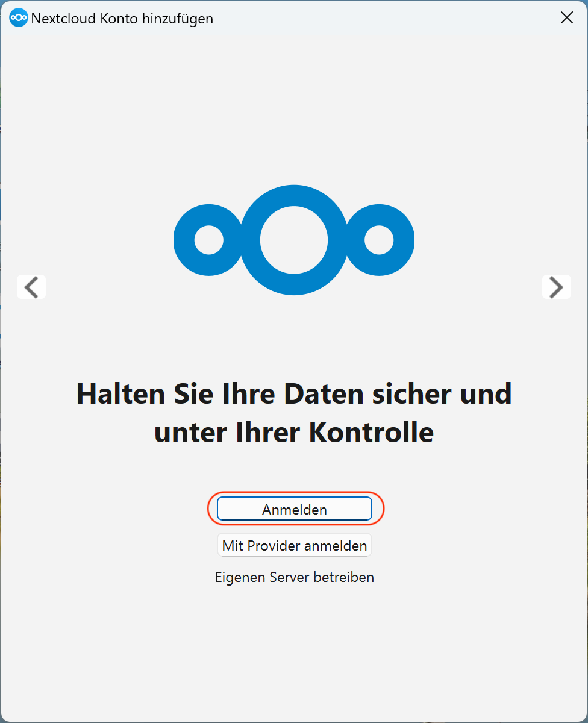Go to the previous slide with left chevron
Viewport: 588px width, 723px height.
31,287
